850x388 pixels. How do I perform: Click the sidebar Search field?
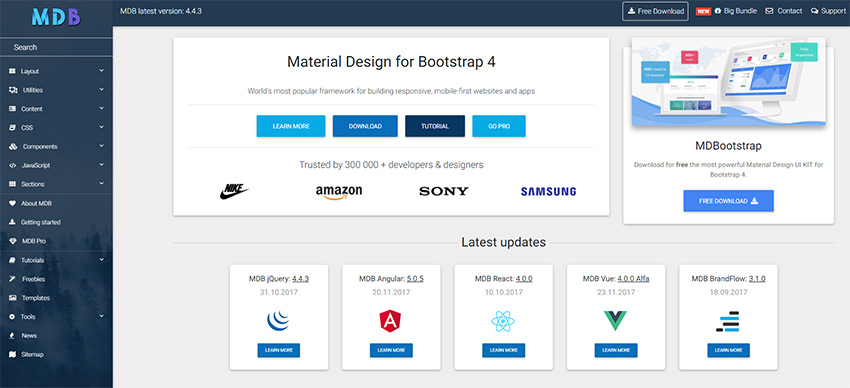56,47
